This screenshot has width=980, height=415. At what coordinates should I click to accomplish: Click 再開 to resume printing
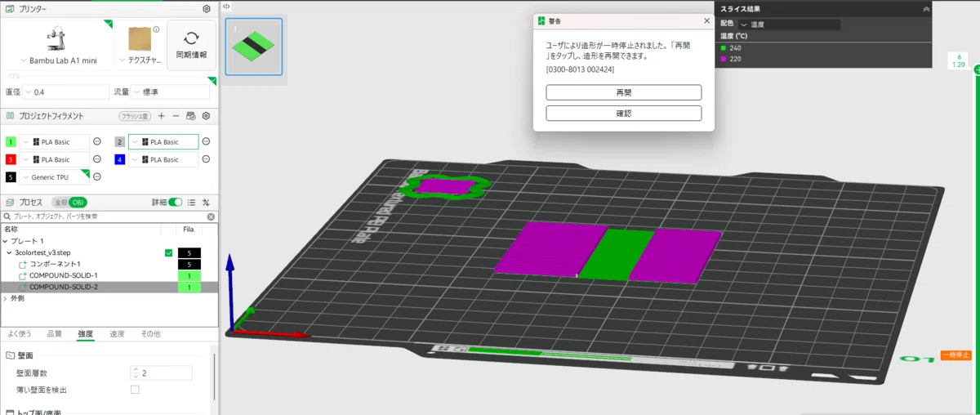623,92
